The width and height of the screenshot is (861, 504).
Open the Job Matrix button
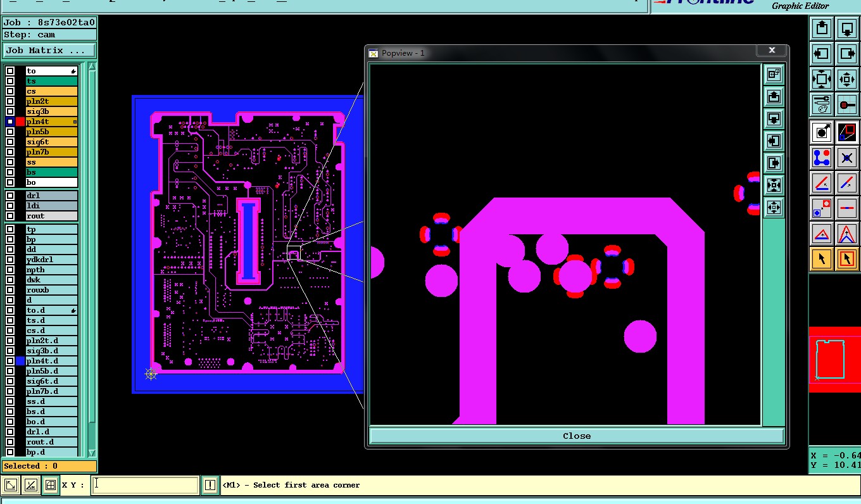point(49,50)
